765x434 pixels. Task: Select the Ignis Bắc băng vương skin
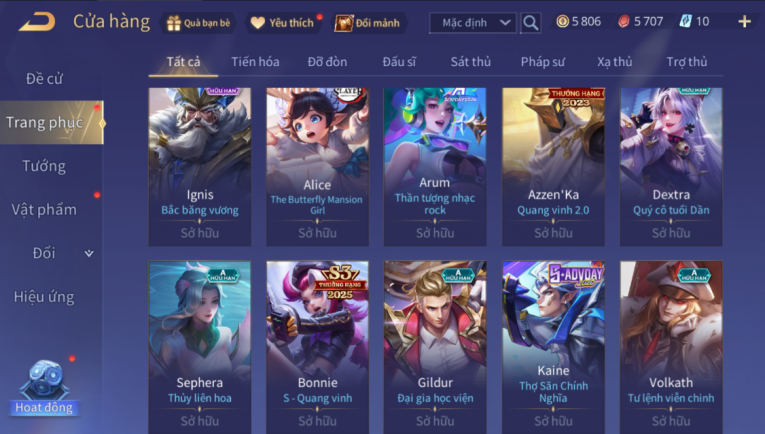tap(200, 167)
